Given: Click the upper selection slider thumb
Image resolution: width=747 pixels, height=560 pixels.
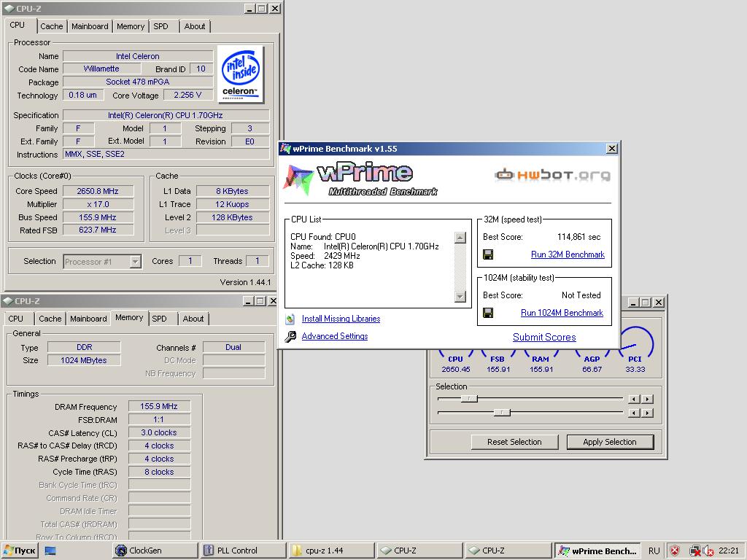Looking at the screenshot, I should pyautogui.click(x=469, y=398).
